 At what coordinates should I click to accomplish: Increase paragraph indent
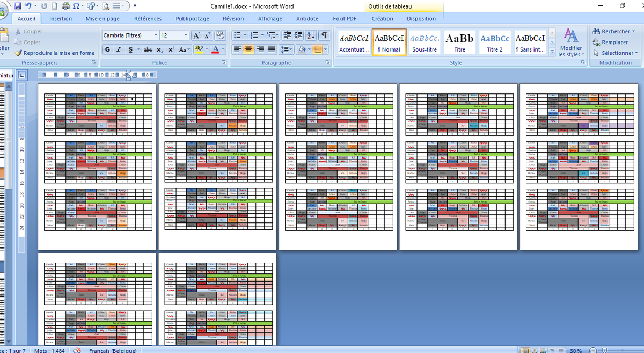(299, 35)
